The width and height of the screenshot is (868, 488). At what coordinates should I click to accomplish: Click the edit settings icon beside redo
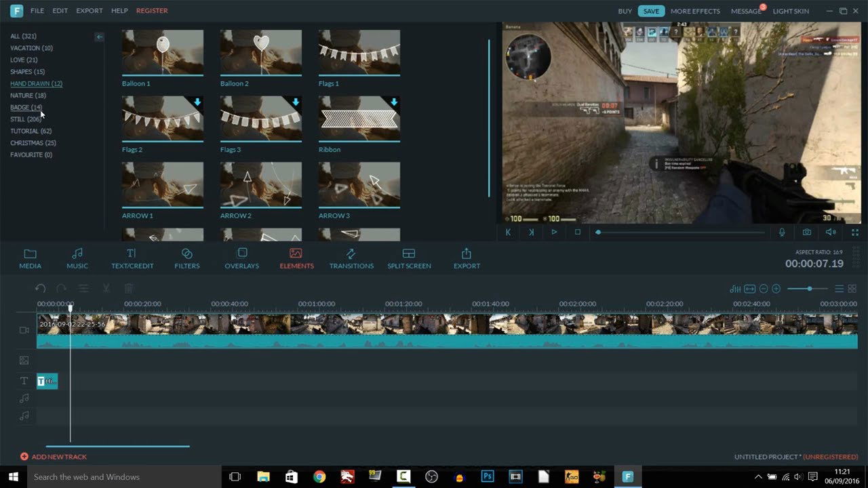[83, 288]
